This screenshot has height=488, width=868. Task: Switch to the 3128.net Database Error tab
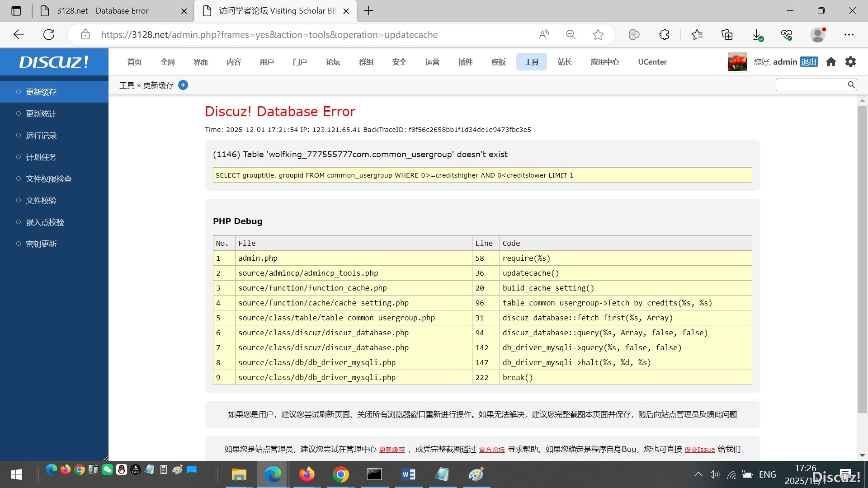coord(103,11)
